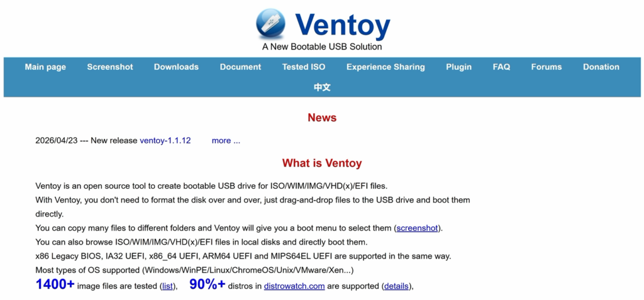The image size is (644, 300).
Task: Click the 2026/04/23 news date text
Action: (56, 140)
